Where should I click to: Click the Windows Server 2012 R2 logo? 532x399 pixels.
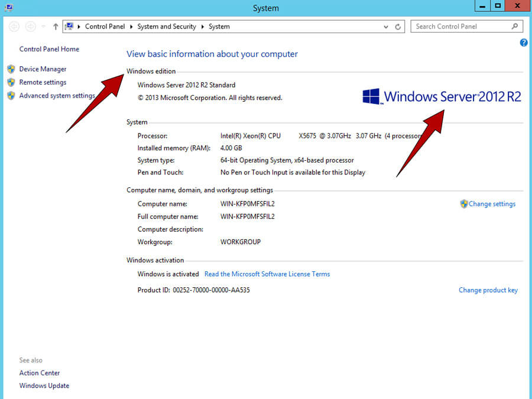[442, 97]
